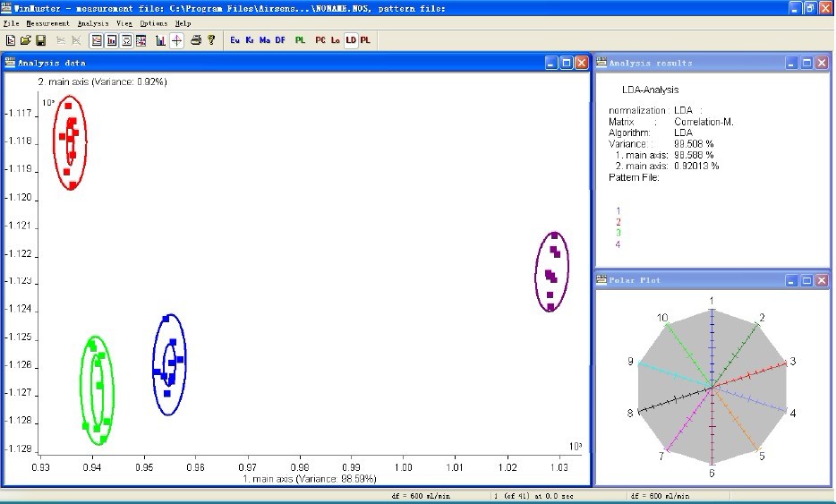Toggle the LD analysis button

point(351,40)
